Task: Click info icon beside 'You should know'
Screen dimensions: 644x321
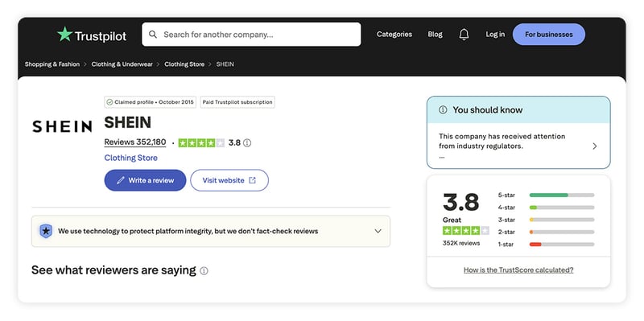Action: click(x=443, y=110)
